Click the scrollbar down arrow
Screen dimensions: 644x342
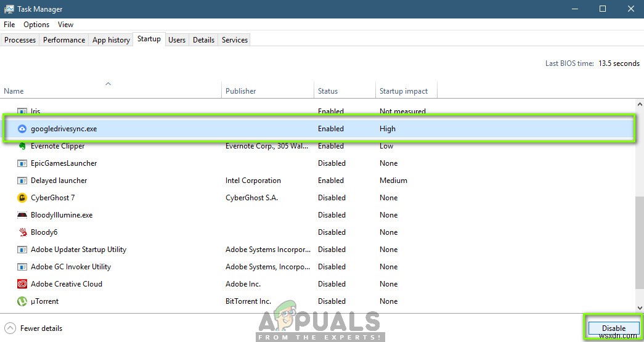click(x=640, y=307)
